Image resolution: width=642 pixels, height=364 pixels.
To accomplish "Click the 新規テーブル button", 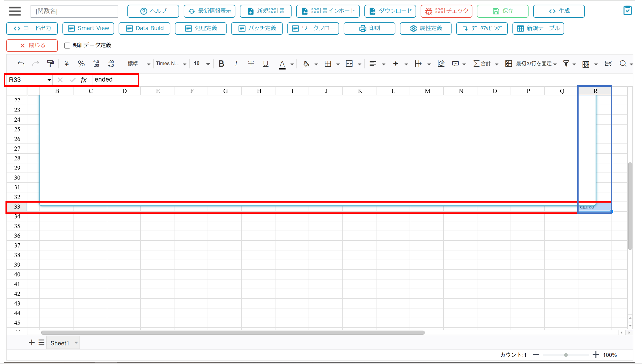I will 538,28.
